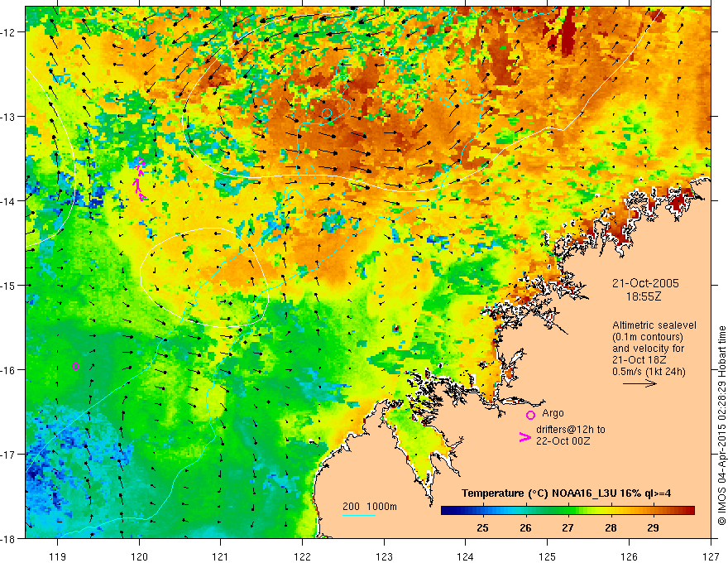Click the '21-Oct 18Z' text line
This screenshot has width=728, height=563.
(639, 360)
